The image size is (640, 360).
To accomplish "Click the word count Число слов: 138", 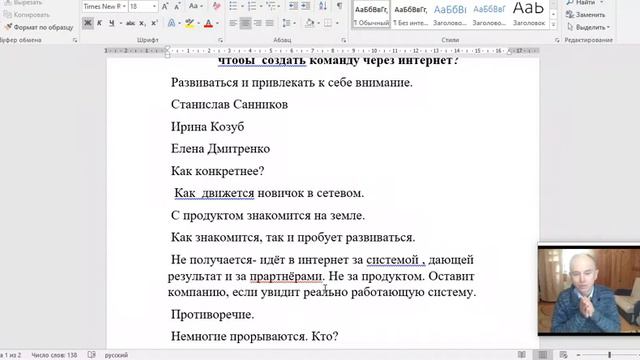I will 54,355.
